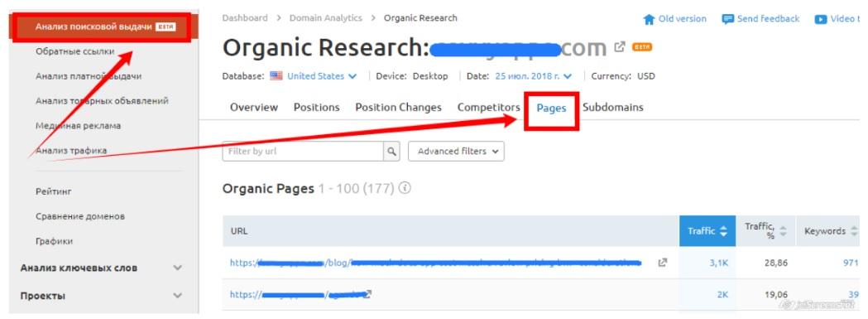This screenshot has width=868, height=319.
Task: Open external link icon of the blog URL row
Action: tap(662, 263)
